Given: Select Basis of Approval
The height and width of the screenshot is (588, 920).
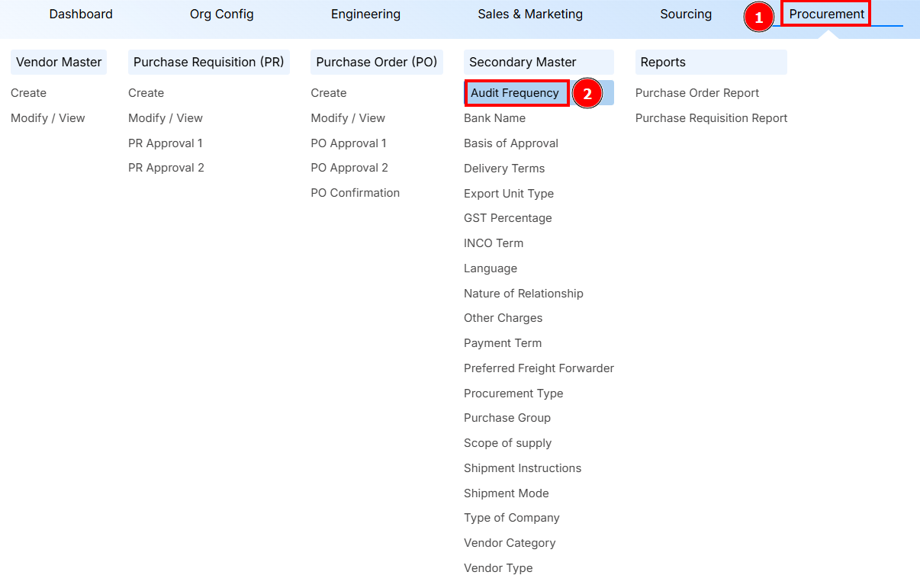Looking at the screenshot, I should (511, 143).
